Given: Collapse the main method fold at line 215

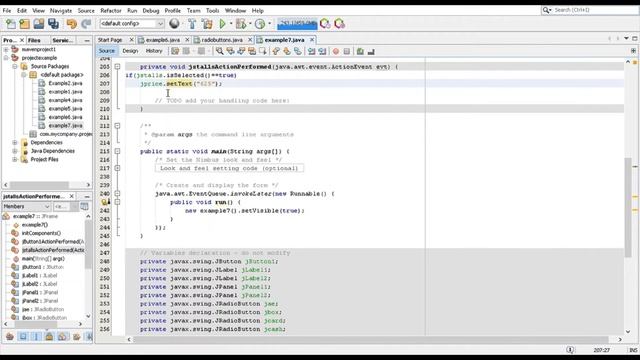Looking at the screenshot, I should point(117,151).
